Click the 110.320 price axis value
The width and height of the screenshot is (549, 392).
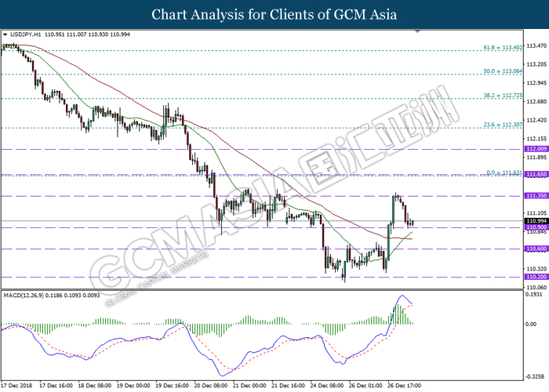[536, 269]
